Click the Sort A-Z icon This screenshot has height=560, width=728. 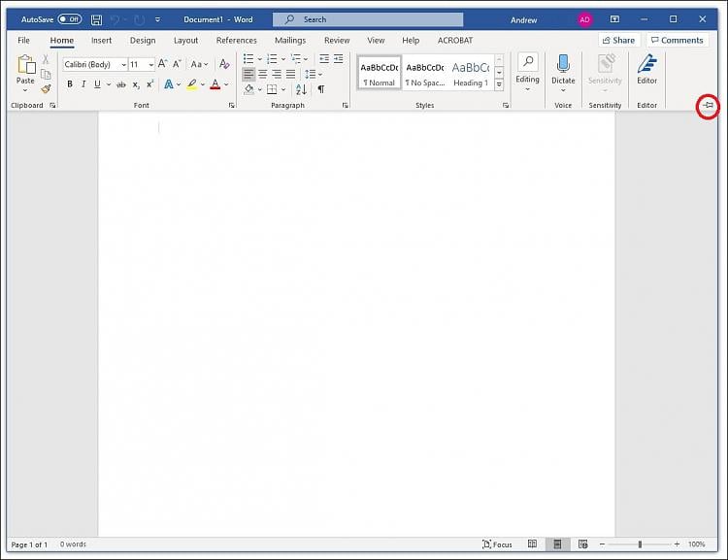click(301, 89)
